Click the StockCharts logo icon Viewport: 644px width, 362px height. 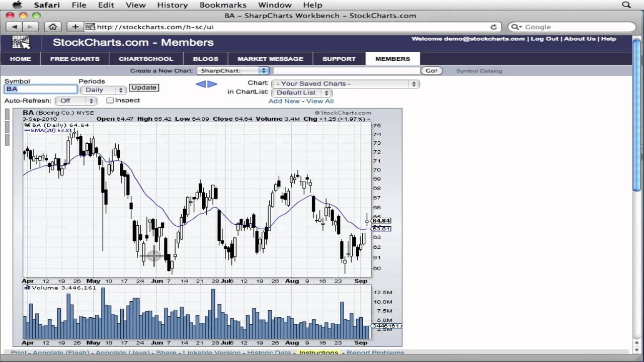(x=21, y=42)
